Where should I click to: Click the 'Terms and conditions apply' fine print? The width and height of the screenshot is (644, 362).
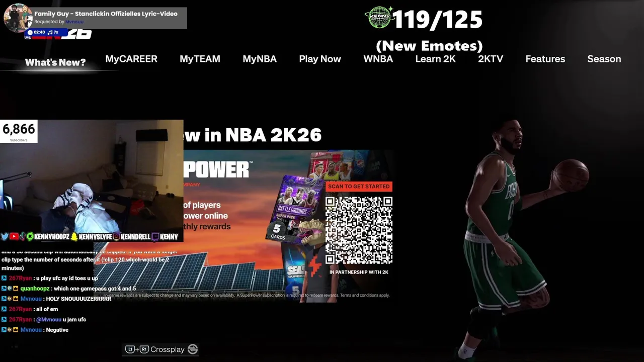point(365,295)
